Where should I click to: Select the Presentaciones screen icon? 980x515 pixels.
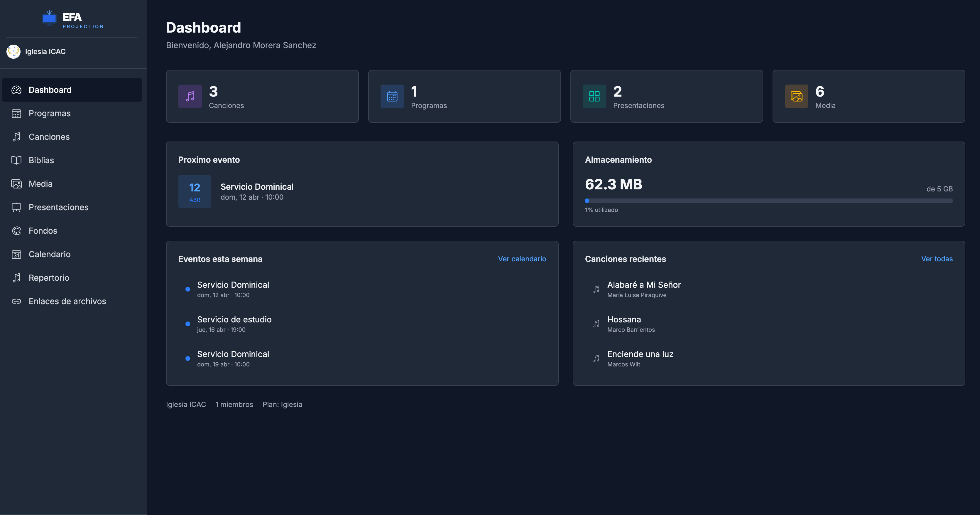pyautogui.click(x=16, y=207)
